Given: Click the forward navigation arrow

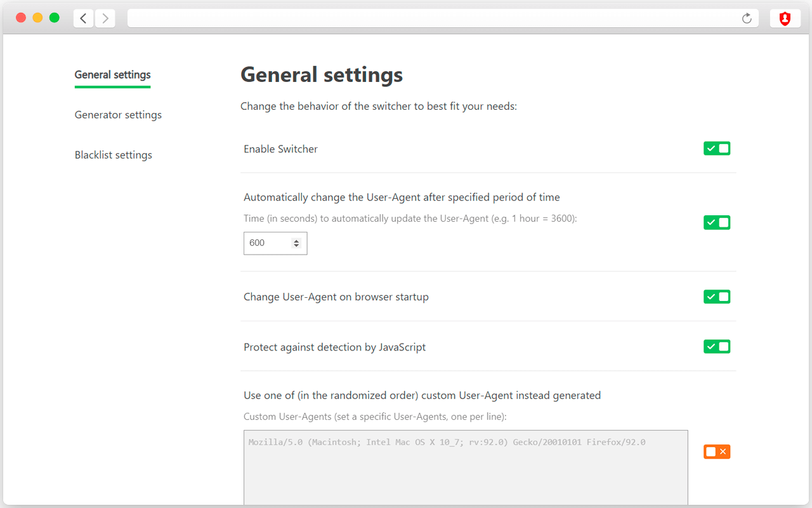Looking at the screenshot, I should click(x=105, y=18).
